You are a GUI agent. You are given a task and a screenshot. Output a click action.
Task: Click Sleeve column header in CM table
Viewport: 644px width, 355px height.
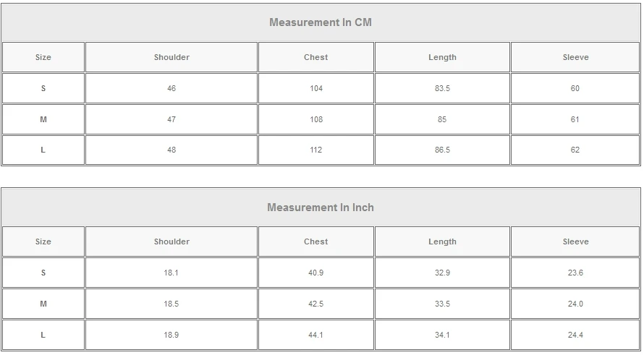(x=575, y=57)
